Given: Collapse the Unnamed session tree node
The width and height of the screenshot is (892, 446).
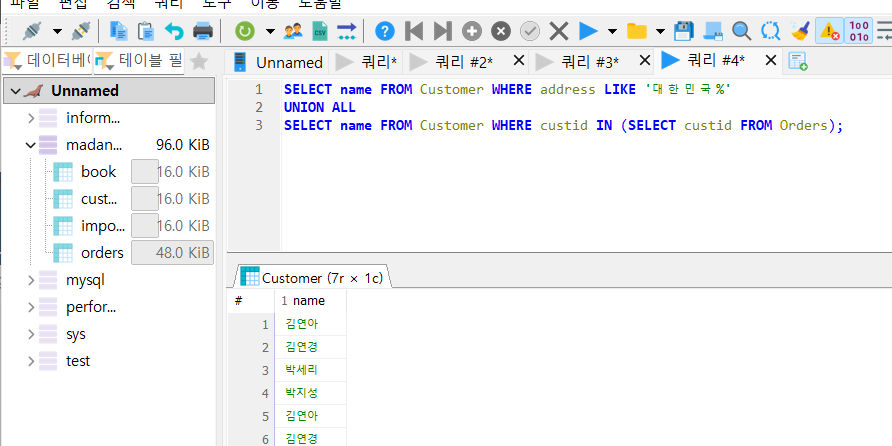Looking at the screenshot, I should 15,91.
